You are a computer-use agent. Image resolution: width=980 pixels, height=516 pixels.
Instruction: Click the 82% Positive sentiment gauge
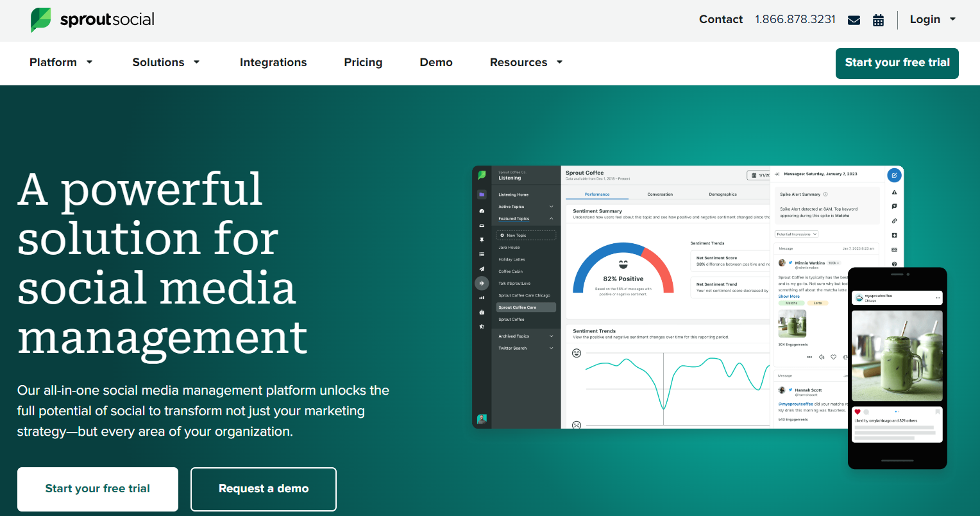[623, 270]
